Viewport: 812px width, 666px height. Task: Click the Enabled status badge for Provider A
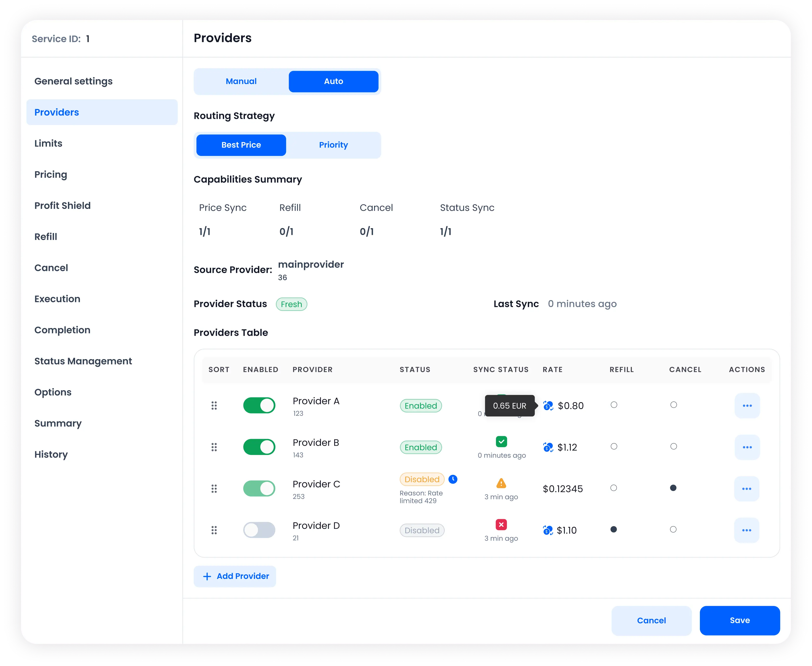[421, 406]
